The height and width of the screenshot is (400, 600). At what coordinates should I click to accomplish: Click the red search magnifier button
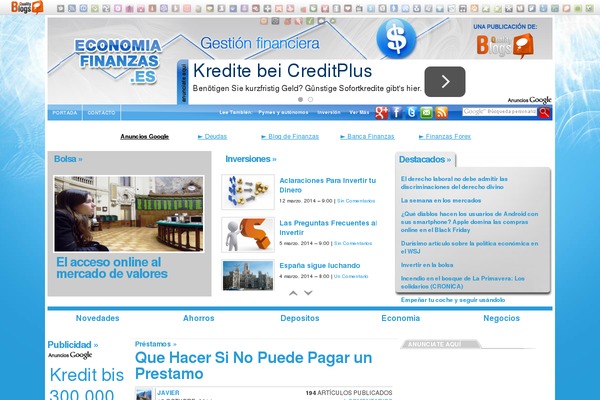click(x=545, y=112)
